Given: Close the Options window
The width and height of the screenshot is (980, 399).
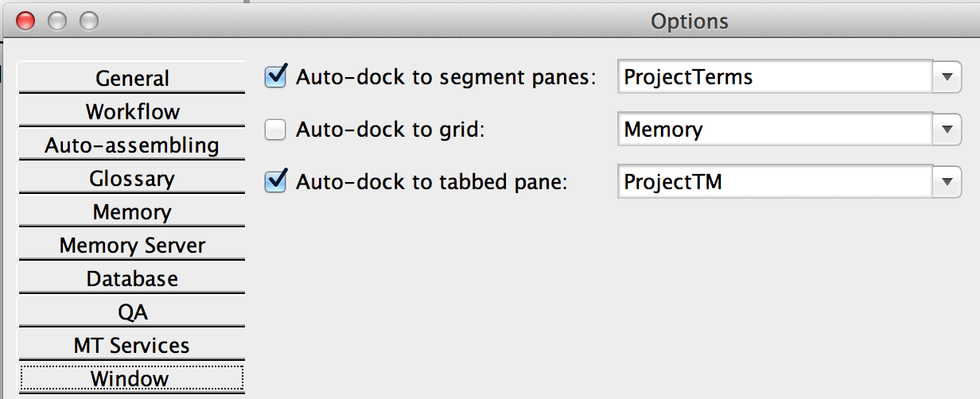Looking at the screenshot, I should pos(25,21).
